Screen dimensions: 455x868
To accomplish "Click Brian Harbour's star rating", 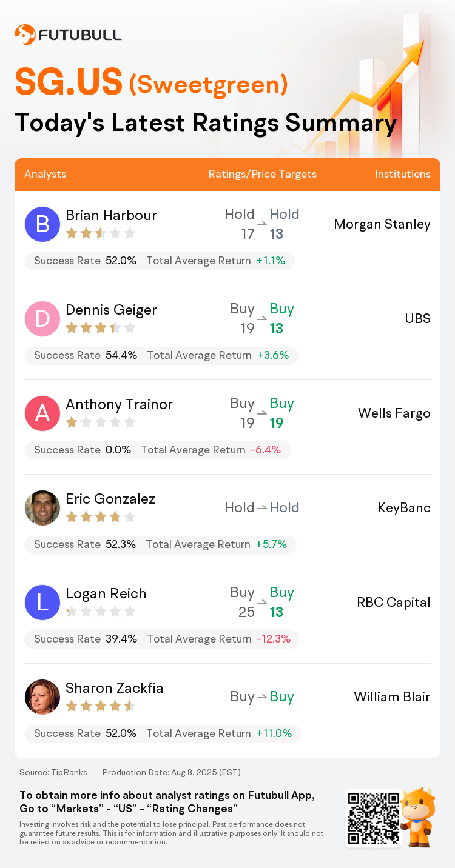I will click(101, 233).
